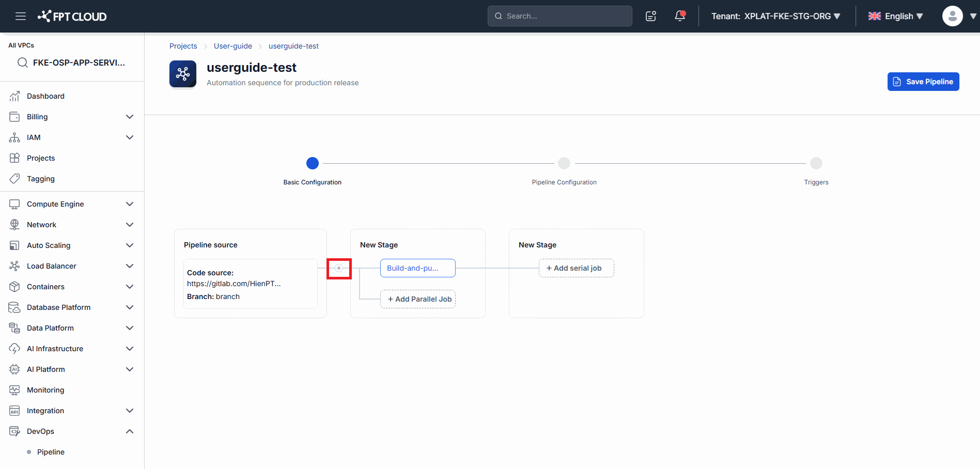Expand the Network chevron
This screenshot has width=980, height=469.
pyautogui.click(x=130, y=225)
